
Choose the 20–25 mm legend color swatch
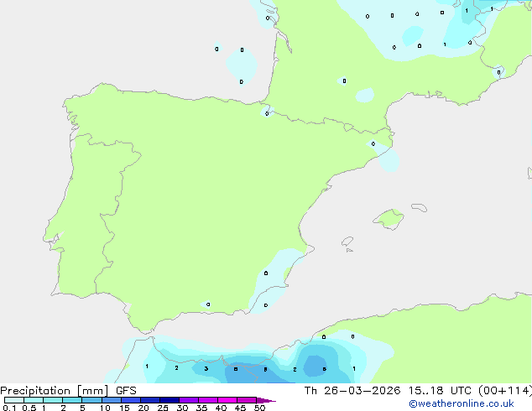tap(150, 400)
